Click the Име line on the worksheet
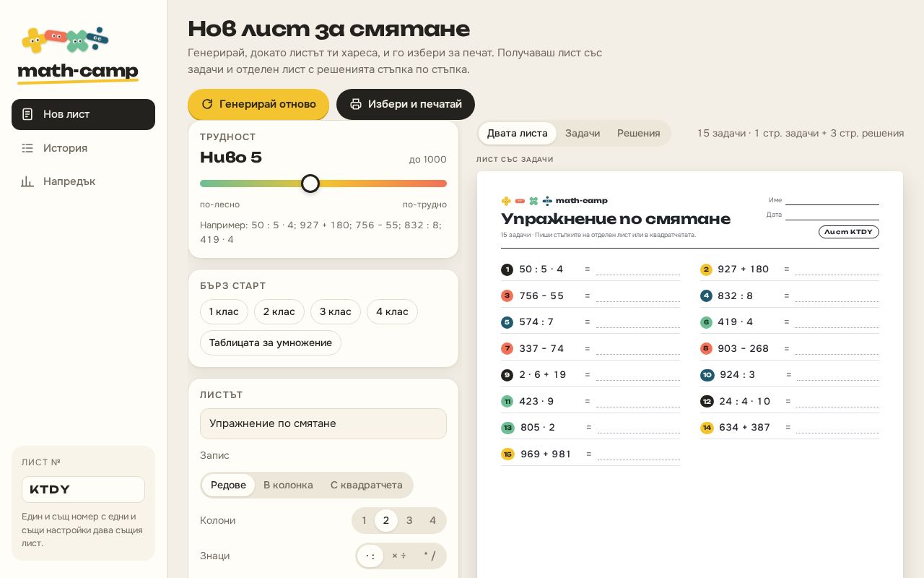Screen dimensions: 924x578 click(x=832, y=201)
